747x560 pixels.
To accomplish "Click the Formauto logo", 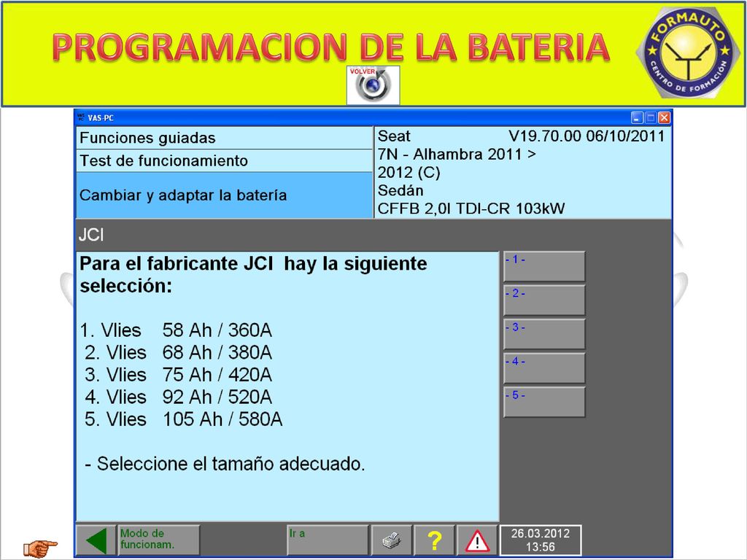I will click(x=688, y=52).
